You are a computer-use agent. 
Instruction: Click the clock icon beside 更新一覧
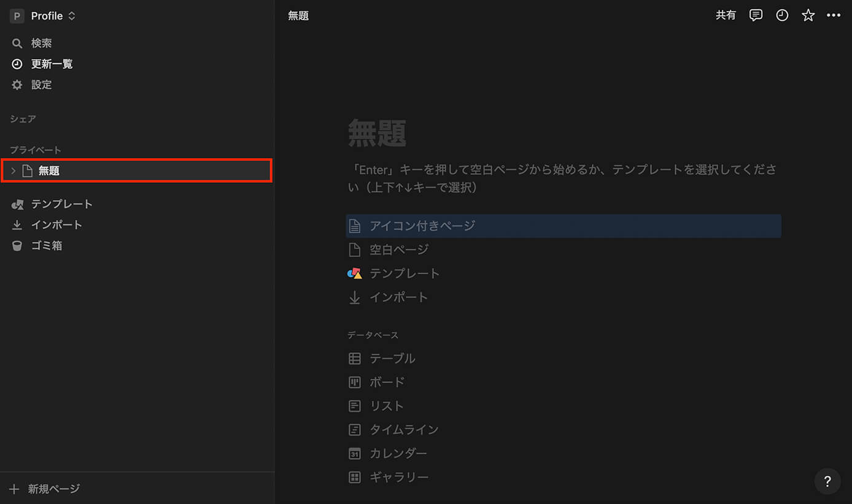(17, 64)
